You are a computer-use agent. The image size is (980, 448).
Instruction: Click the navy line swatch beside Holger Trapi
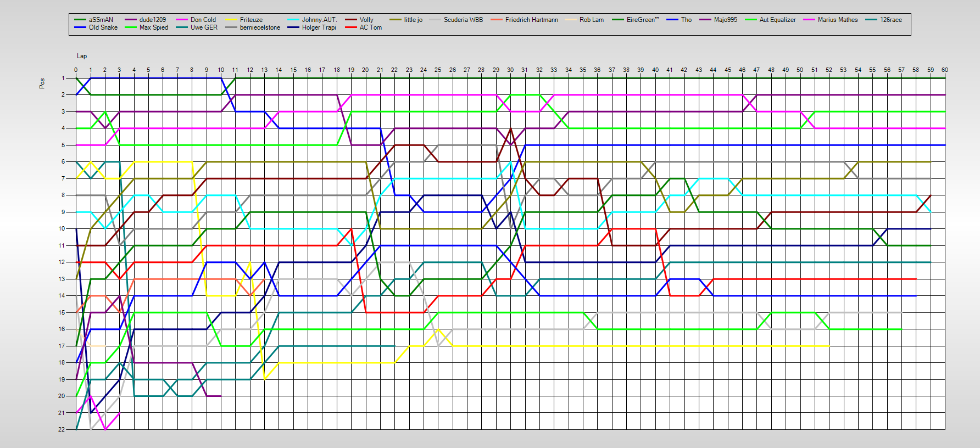tap(293, 27)
